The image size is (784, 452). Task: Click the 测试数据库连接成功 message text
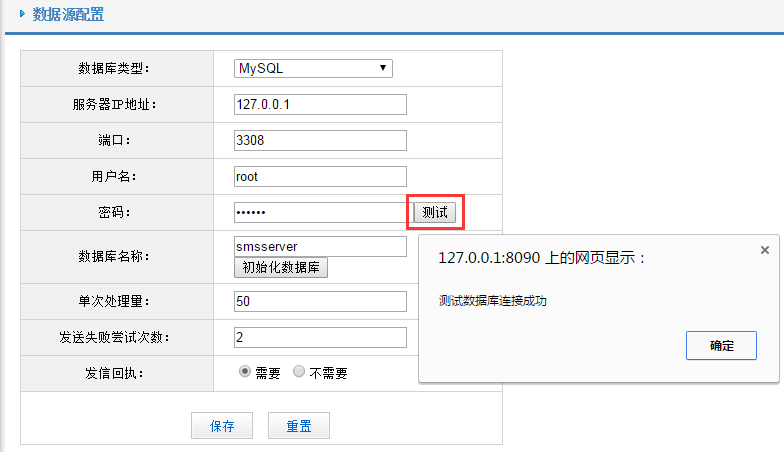pos(493,300)
